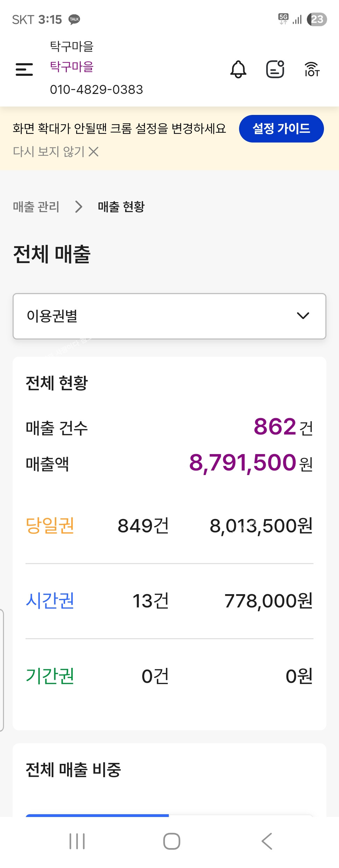This screenshot has width=339, height=868.
Task: Expand the 이용권별 dropdown
Action: [x=169, y=316]
